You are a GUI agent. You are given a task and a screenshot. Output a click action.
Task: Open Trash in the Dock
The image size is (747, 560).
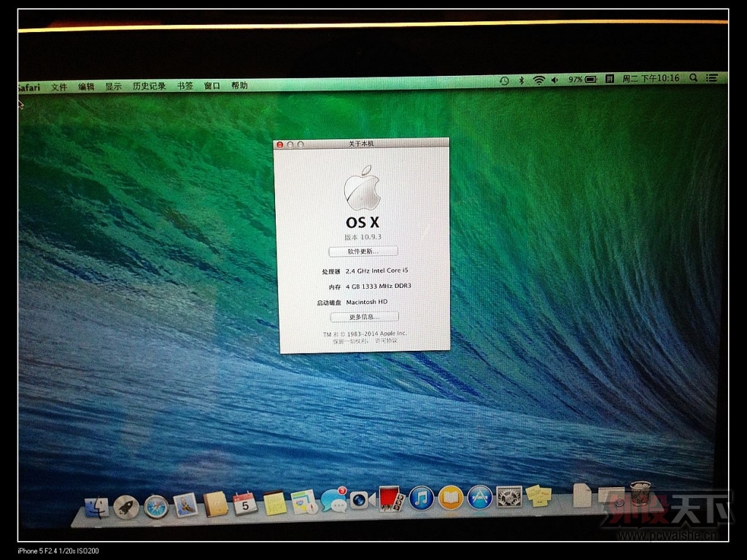tap(640, 493)
